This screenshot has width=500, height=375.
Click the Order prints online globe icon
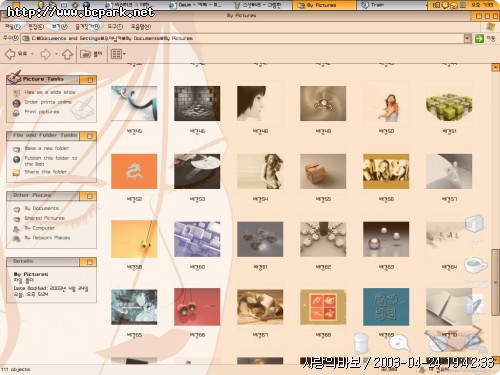(x=16, y=103)
